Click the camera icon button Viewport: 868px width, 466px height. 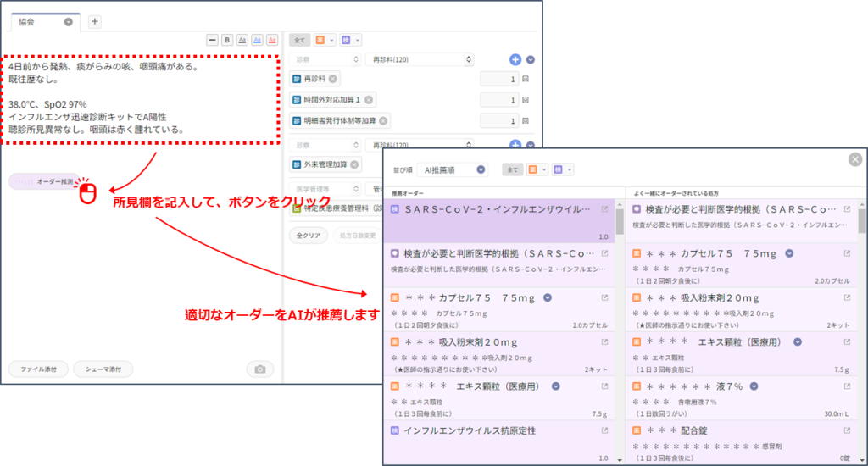point(260,369)
